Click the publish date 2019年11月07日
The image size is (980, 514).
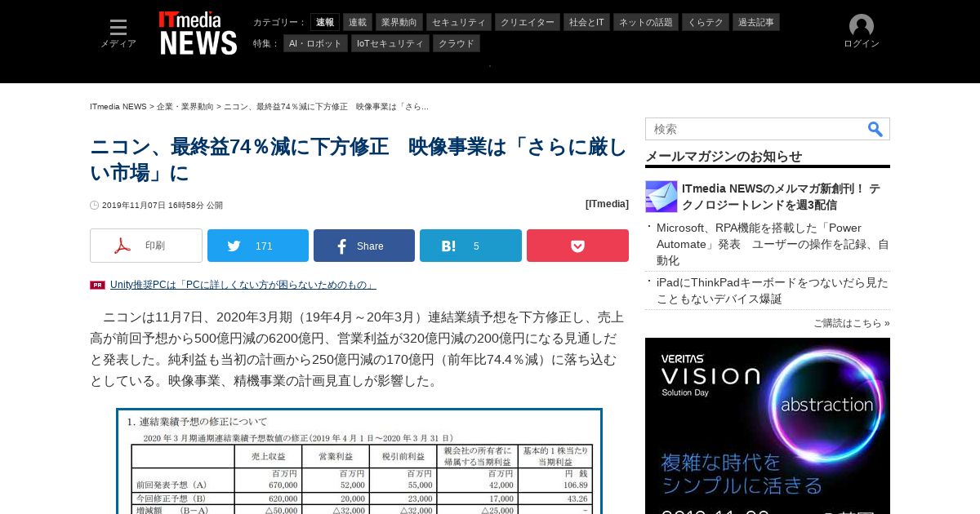[163, 206]
